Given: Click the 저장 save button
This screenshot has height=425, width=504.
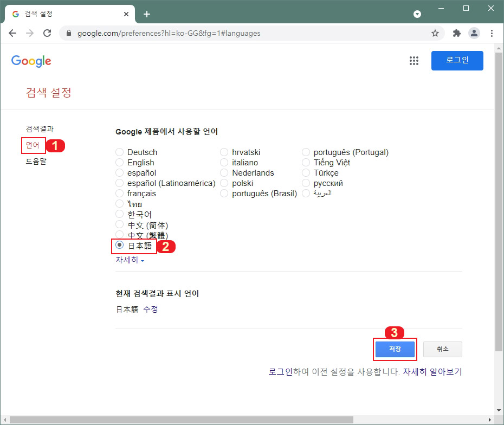Looking at the screenshot, I should click(x=395, y=349).
